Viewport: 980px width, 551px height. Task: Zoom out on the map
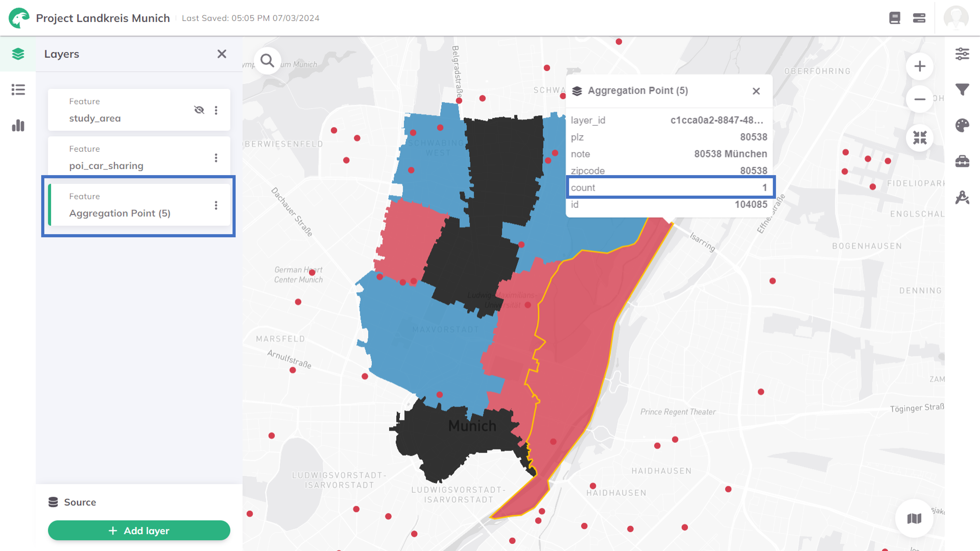pyautogui.click(x=919, y=99)
